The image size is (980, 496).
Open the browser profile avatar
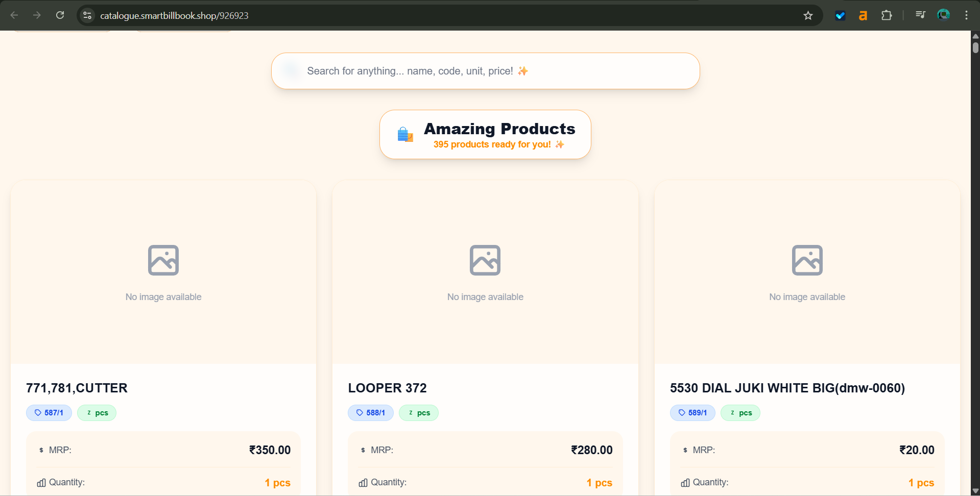point(943,15)
